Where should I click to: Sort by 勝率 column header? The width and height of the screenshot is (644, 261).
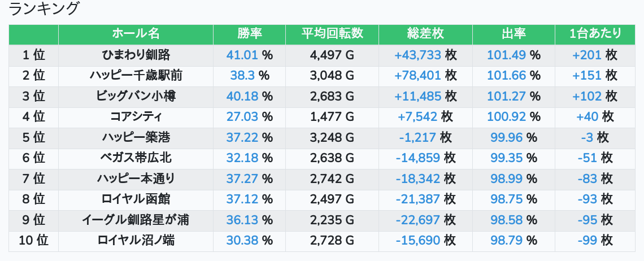[x=249, y=34]
